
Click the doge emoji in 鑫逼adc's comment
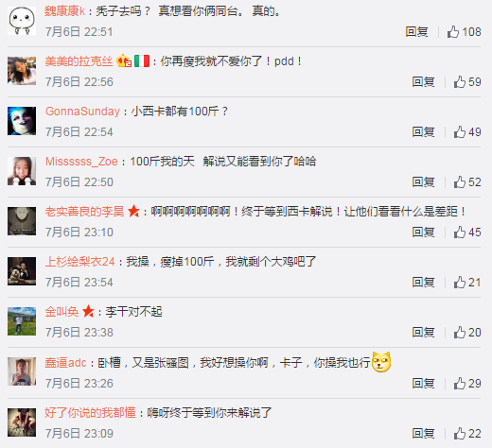tap(381, 362)
